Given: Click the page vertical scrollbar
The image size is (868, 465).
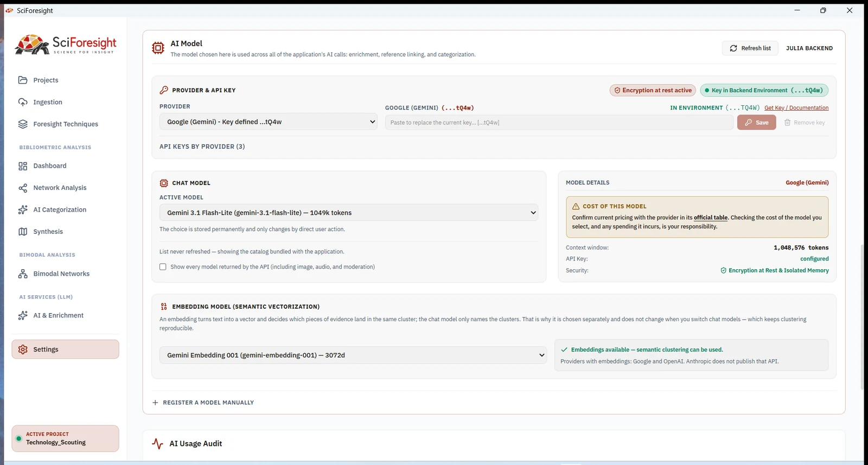Looking at the screenshot, I should pyautogui.click(x=863, y=317).
